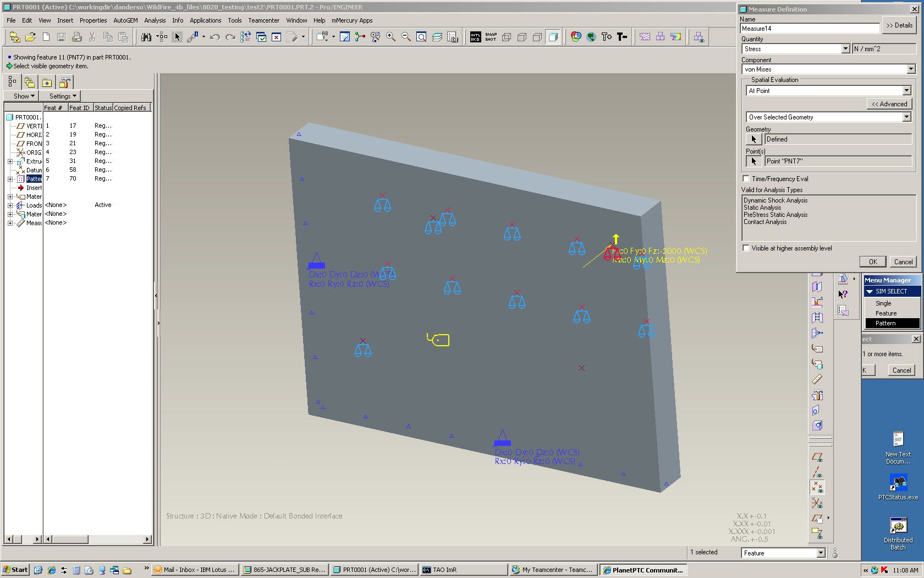Click the Point(s) selection arrow button
Screen dimensions: 924x578
754,161
